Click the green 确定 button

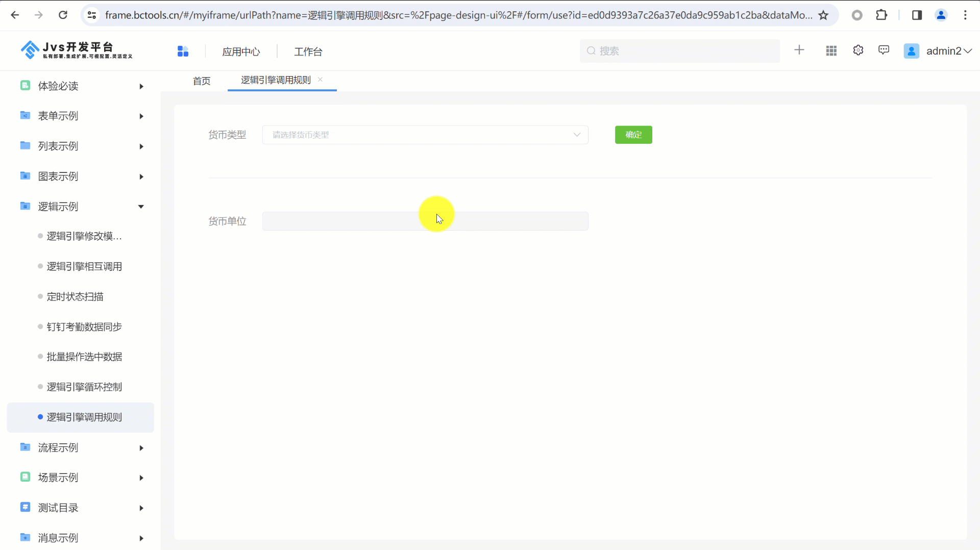tap(633, 135)
